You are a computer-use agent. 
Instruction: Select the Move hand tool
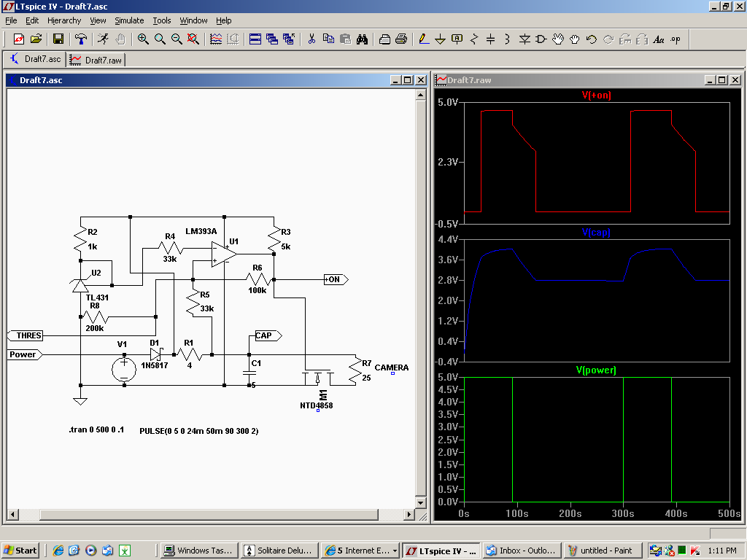[558, 39]
